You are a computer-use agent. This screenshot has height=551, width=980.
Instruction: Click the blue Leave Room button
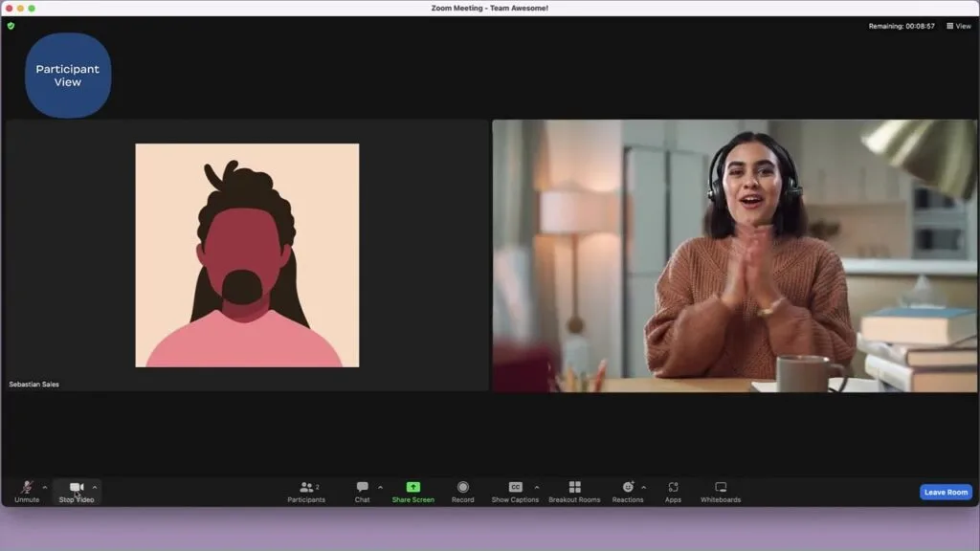946,492
